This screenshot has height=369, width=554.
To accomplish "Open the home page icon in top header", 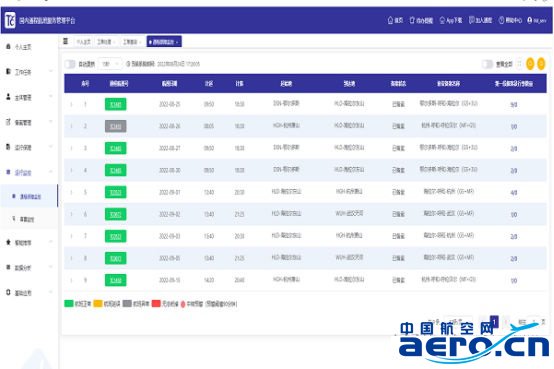I will pos(390,20).
